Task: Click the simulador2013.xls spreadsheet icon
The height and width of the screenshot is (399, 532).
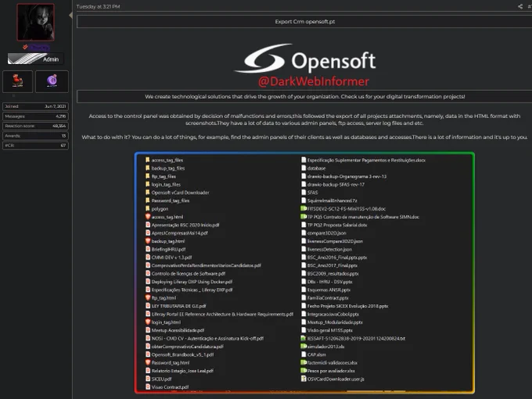Action: click(x=304, y=347)
